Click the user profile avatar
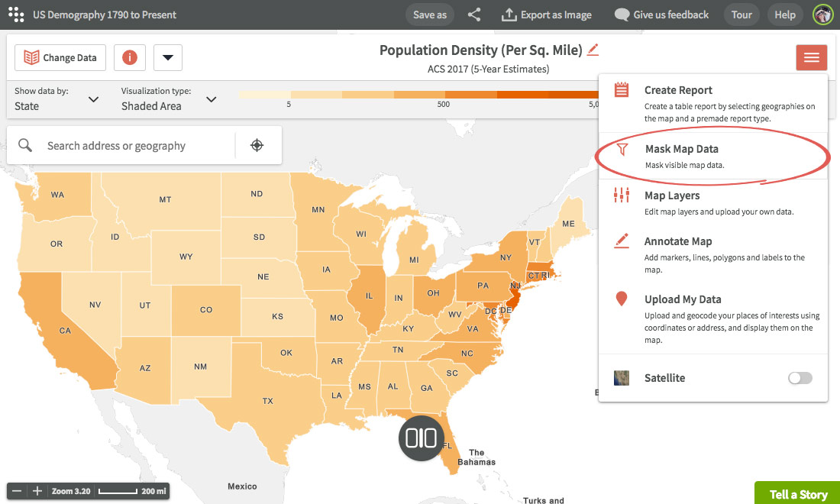This screenshot has width=840, height=504. [x=822, y=15]
